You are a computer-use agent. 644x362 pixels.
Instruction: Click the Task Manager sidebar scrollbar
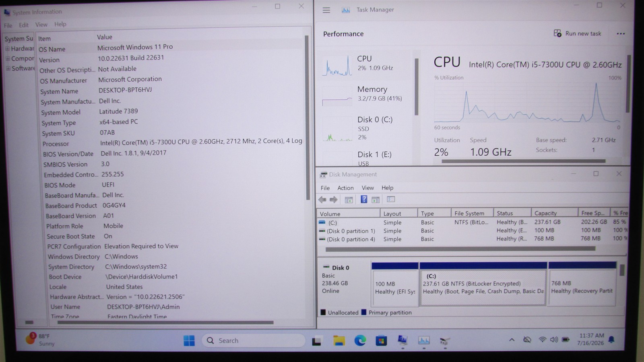click(x=416, y=86)
